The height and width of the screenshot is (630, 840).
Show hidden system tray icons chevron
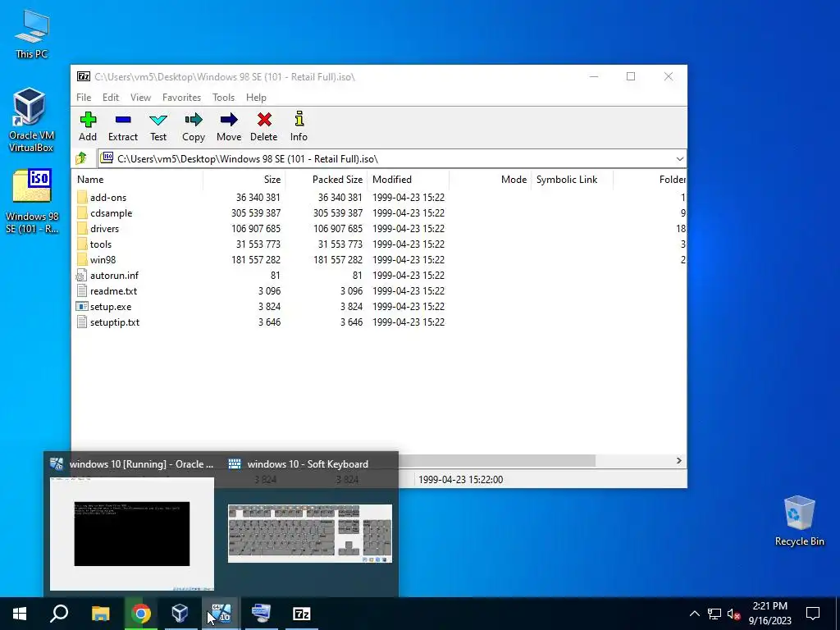pyautogui.click(x=694, y=614)
